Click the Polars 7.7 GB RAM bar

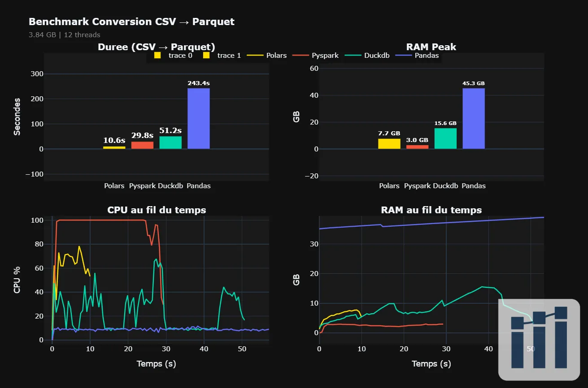[x=389, y=144]
